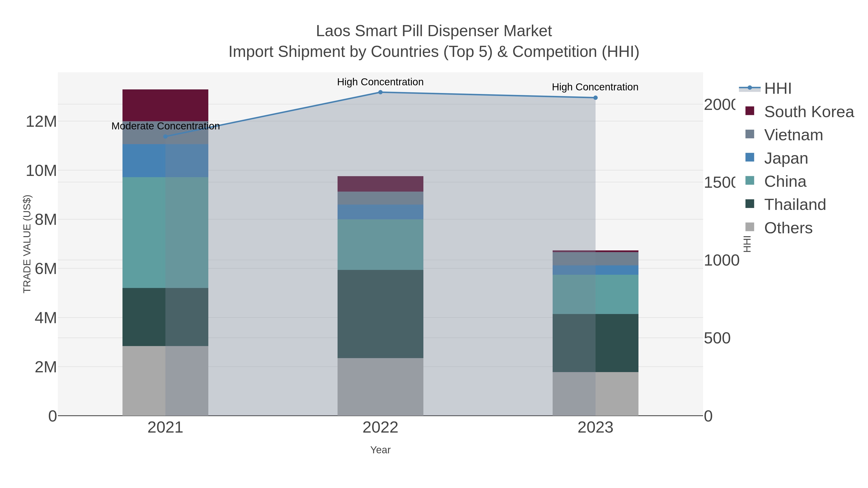Click the 2023 HHI data point marker
This screenshot has width=868, height=488.
(595, 98)
